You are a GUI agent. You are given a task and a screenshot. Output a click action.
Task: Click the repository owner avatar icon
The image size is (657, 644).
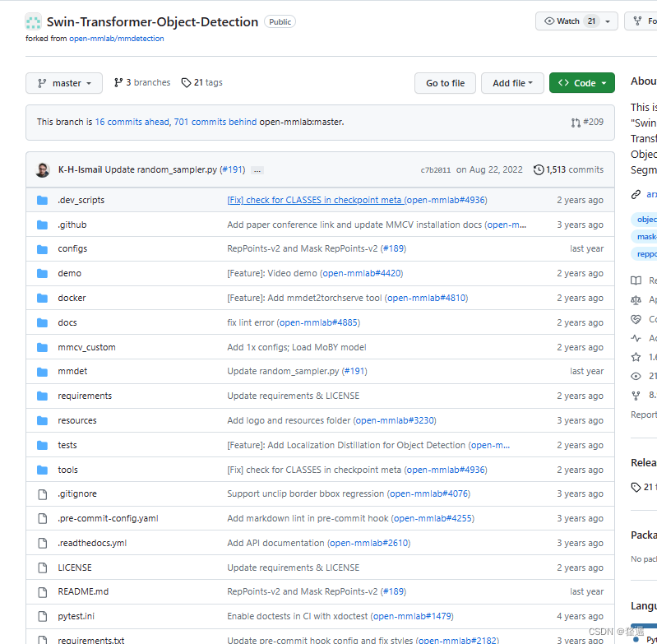pos(33,21)
